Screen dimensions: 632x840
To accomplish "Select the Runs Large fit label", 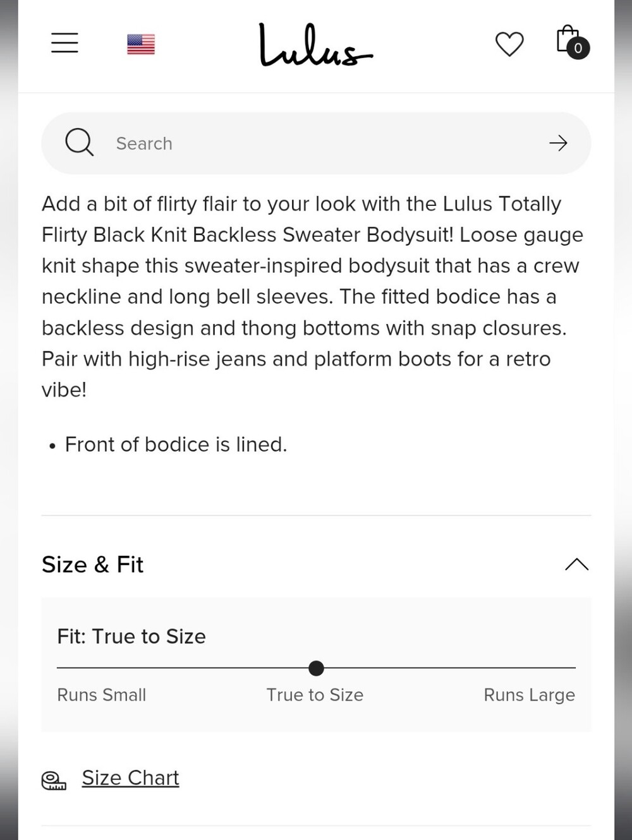I will (x=529, y=695).
